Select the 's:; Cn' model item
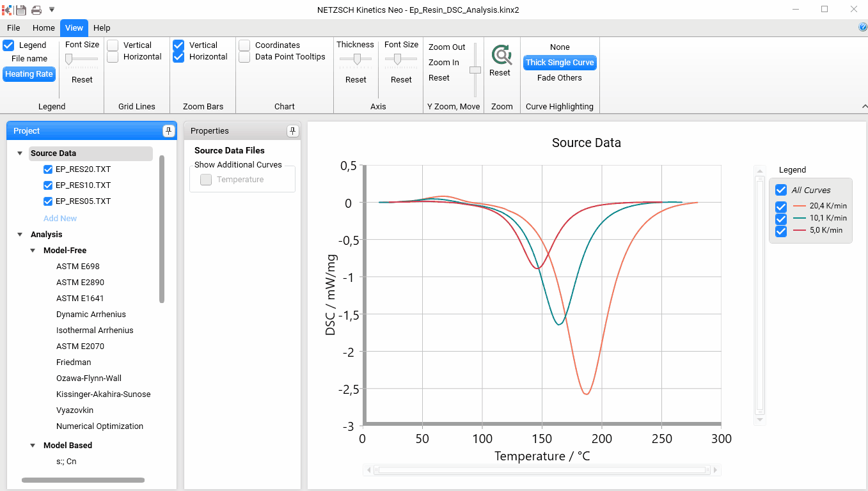 pos(67,462)
